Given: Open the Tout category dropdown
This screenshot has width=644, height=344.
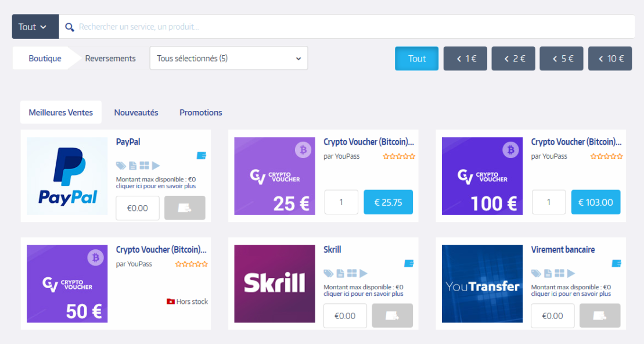Looking at the screenshot, I should (x=35, y=27).
